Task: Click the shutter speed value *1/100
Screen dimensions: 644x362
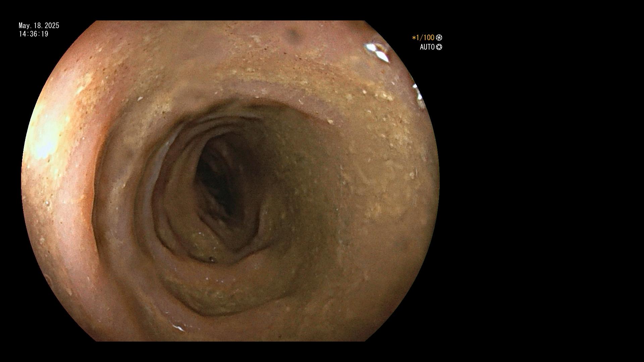Action: (x=423, y=38)
